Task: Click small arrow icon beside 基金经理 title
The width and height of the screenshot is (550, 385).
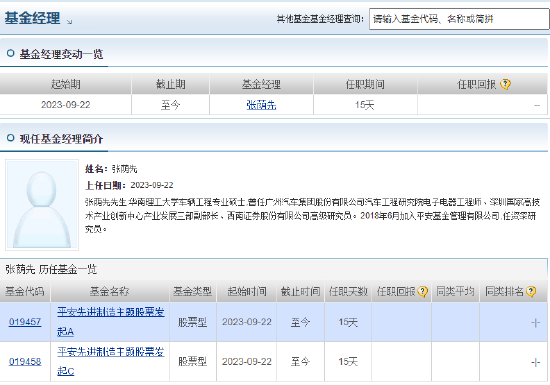Action: (x=69, y=22)
